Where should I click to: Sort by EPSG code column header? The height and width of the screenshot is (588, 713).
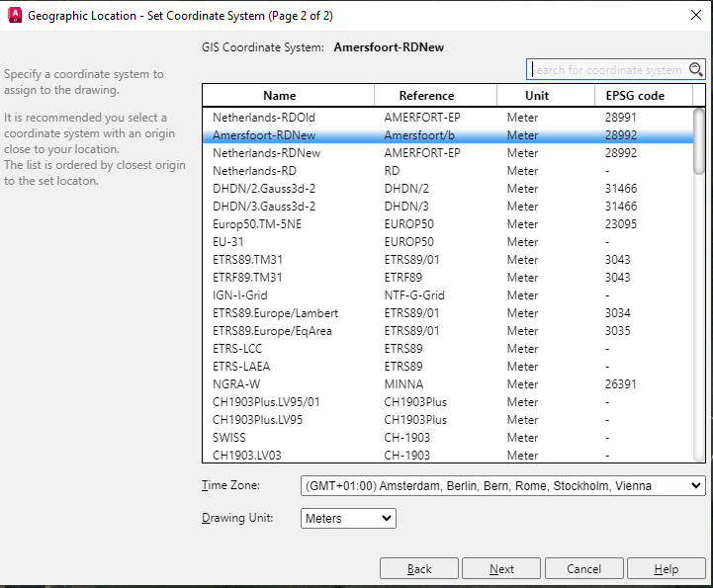point(635,96)
